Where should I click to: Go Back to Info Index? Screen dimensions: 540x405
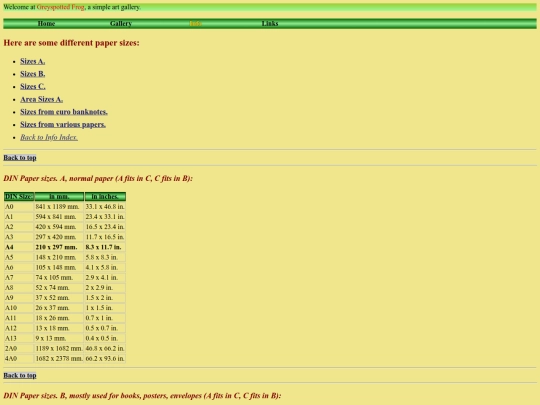click(49, 137)
